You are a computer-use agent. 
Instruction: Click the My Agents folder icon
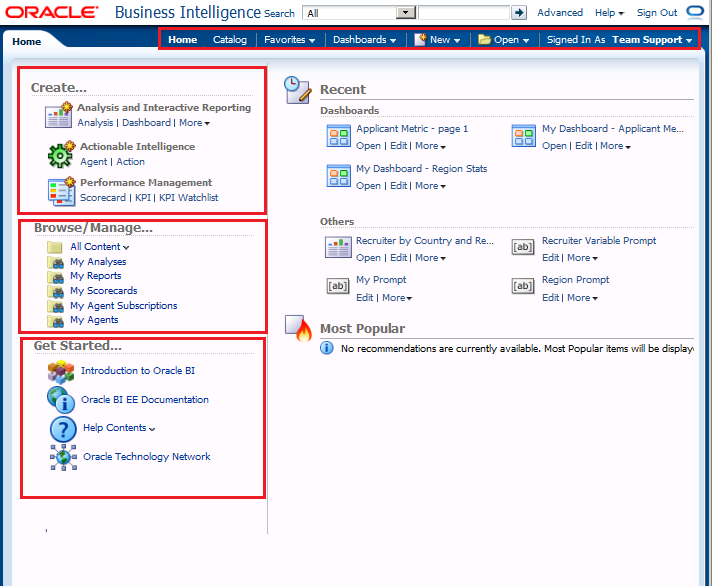[55, 321]
